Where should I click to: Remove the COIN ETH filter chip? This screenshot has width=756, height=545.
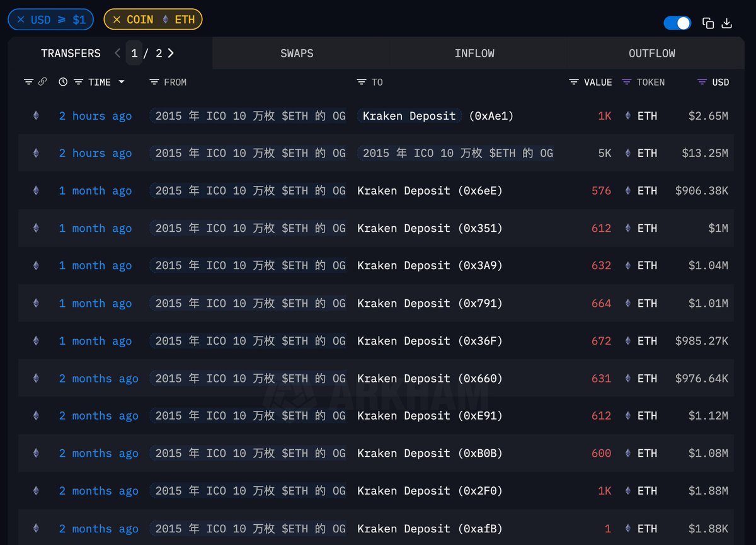(x=117, y=20)
